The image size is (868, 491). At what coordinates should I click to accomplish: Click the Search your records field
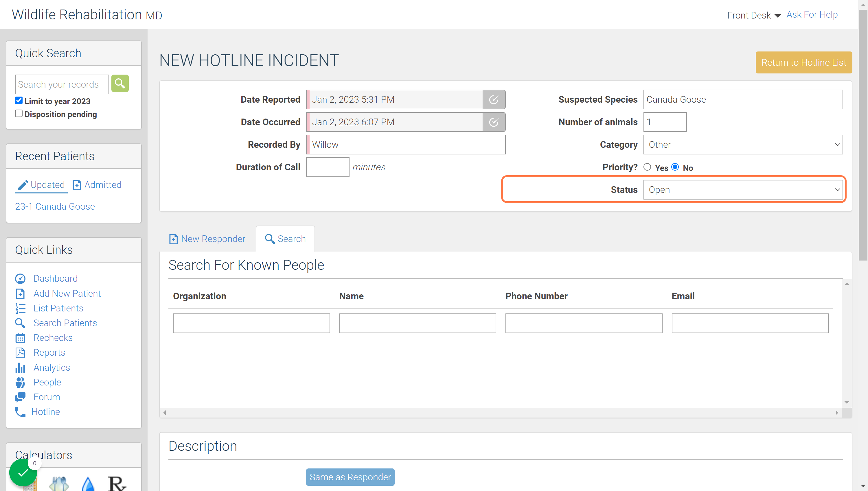click(62, 84)
